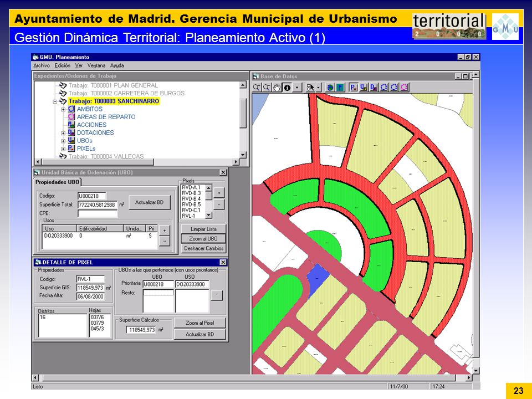Select ACCIONES tree item

pos(91,125)
